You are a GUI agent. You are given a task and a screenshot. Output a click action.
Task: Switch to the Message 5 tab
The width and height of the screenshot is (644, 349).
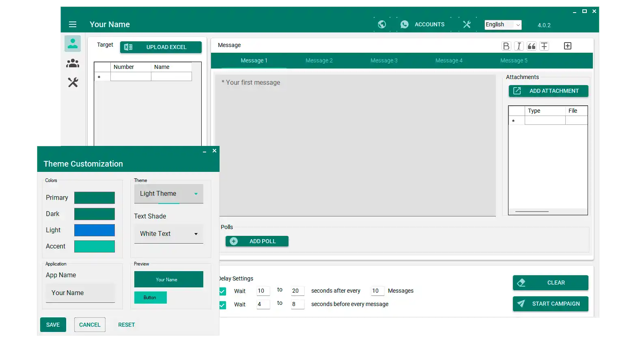pyautogui.click(x=514, y=60)
